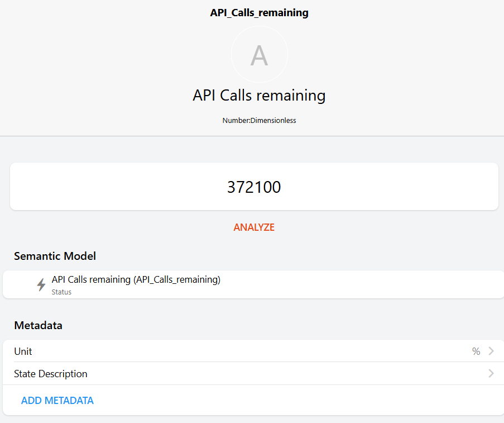Open the Unit metadata entry label
The height and width of the screenshot is (423, 504).
click(23, 351)
